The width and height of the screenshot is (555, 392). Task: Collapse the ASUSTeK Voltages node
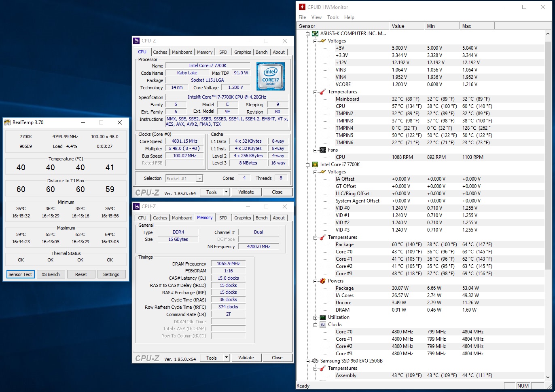[315, 41]
